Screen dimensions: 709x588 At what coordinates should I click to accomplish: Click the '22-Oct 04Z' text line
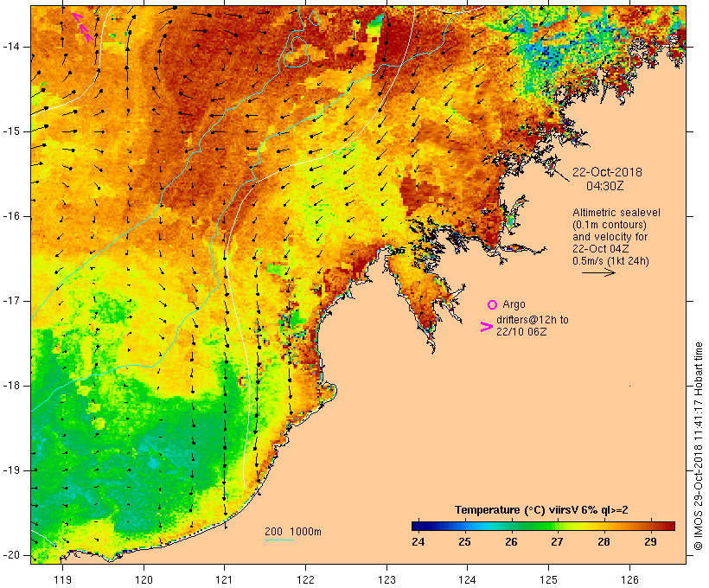600,249
